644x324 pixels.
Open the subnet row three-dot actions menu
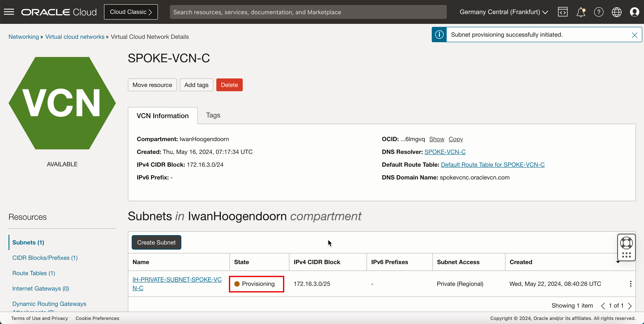(631, 283)
